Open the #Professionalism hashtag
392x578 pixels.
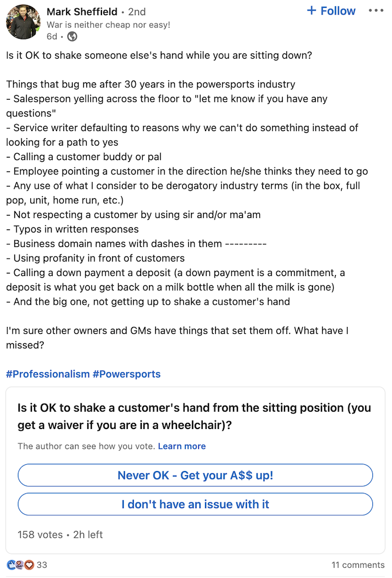[x=48, y=374]
